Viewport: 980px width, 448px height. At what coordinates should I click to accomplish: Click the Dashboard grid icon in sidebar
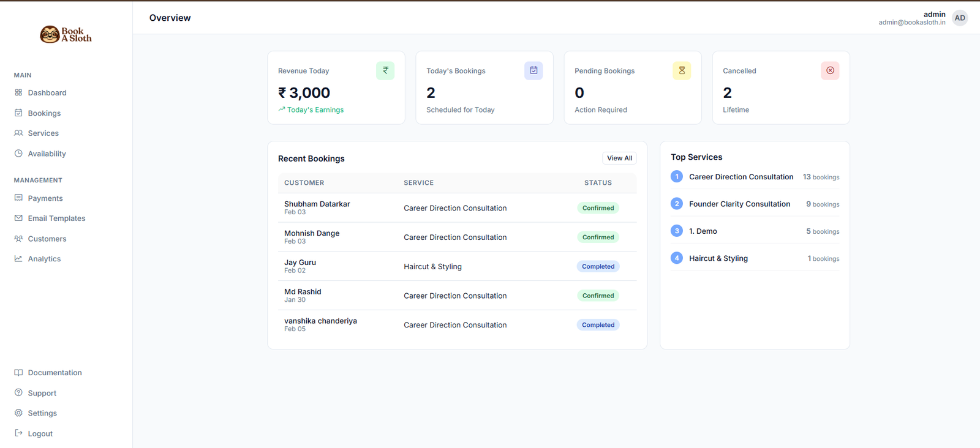coord(18,92)
